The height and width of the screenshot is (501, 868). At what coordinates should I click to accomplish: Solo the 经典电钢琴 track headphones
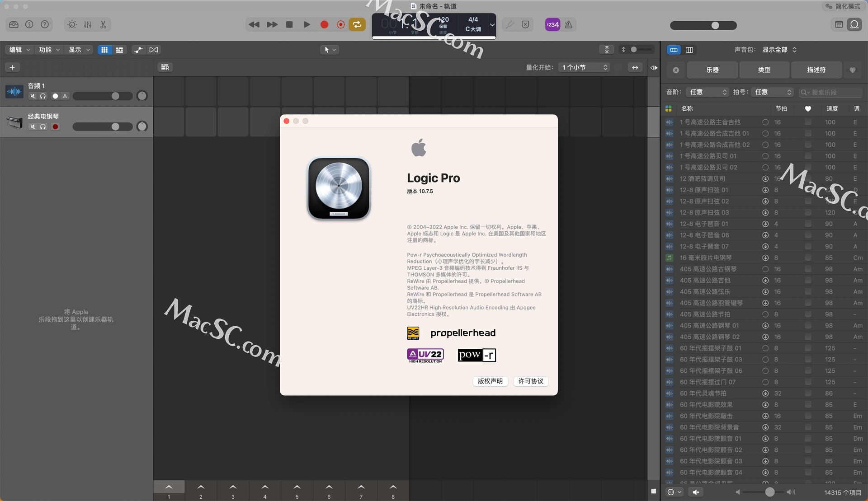[43, 126]
